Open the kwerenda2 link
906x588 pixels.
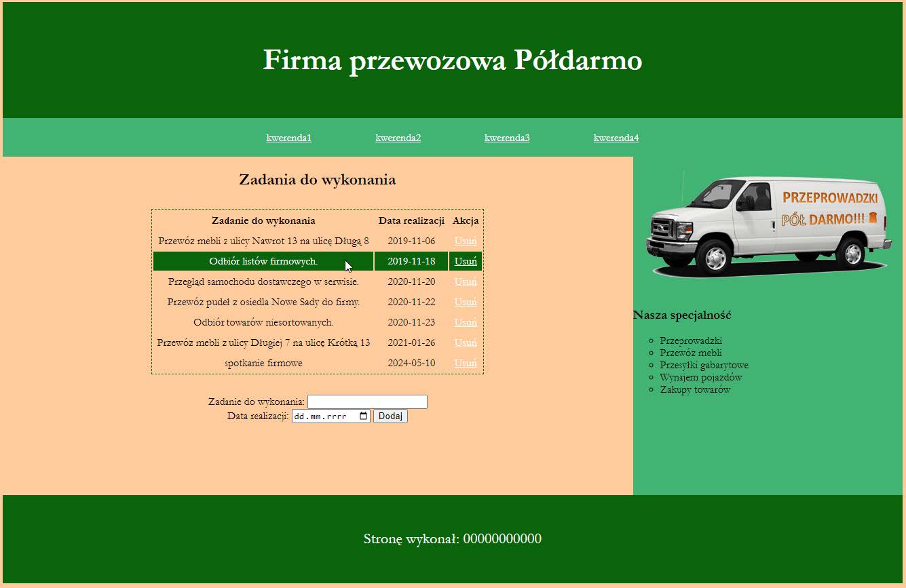tap(398, 137)
